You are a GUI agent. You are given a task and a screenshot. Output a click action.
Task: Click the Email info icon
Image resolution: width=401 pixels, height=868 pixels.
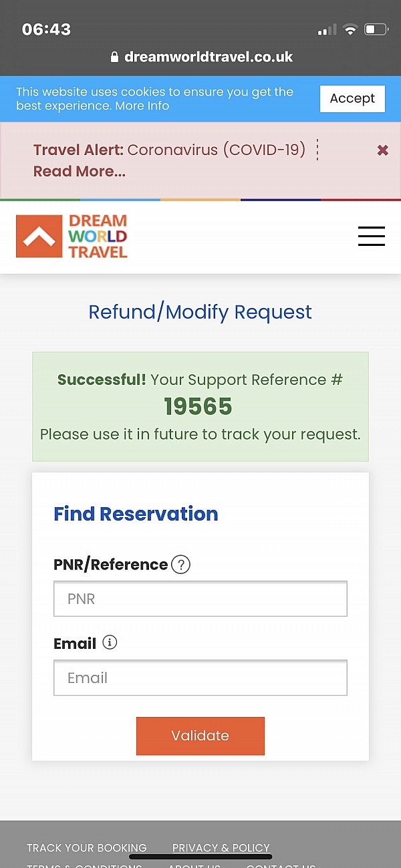(x=110, y=643)
